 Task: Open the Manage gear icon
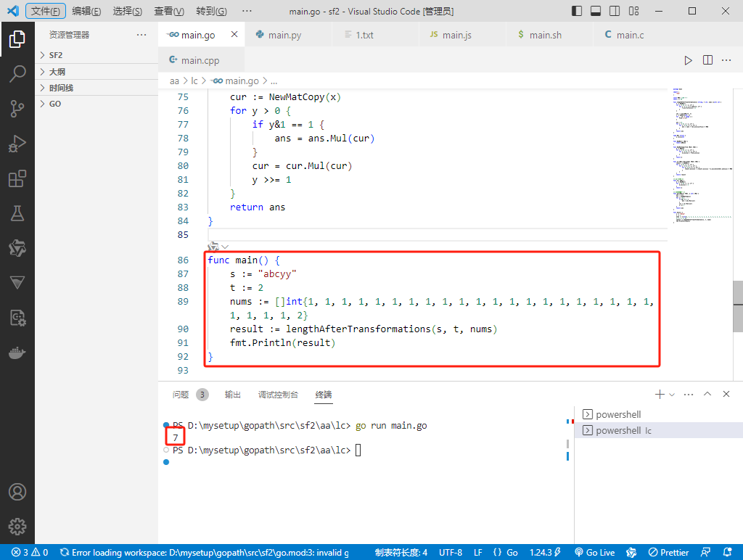pyautogui.click(x=17, y=527)
